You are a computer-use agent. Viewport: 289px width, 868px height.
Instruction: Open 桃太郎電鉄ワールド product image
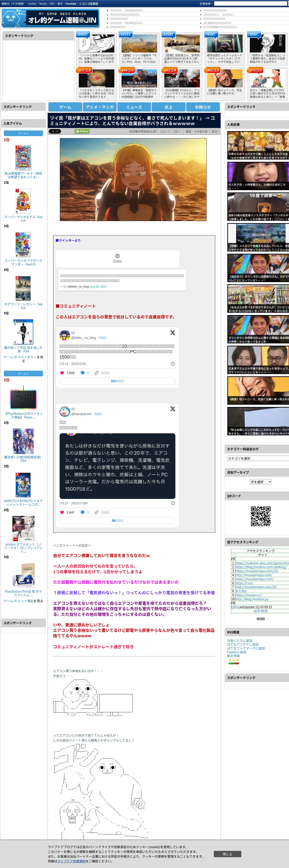coord(23,158)
